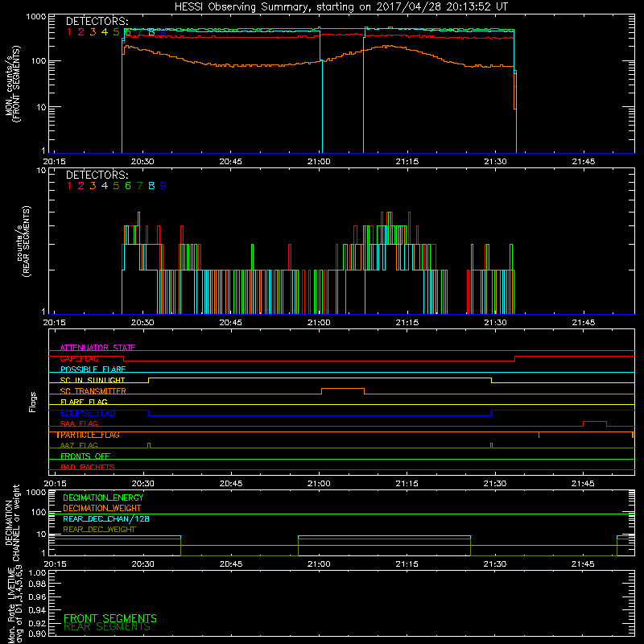Click the AAZ_FLAG label
Viewport: 644px width, 644px height.
79,446
